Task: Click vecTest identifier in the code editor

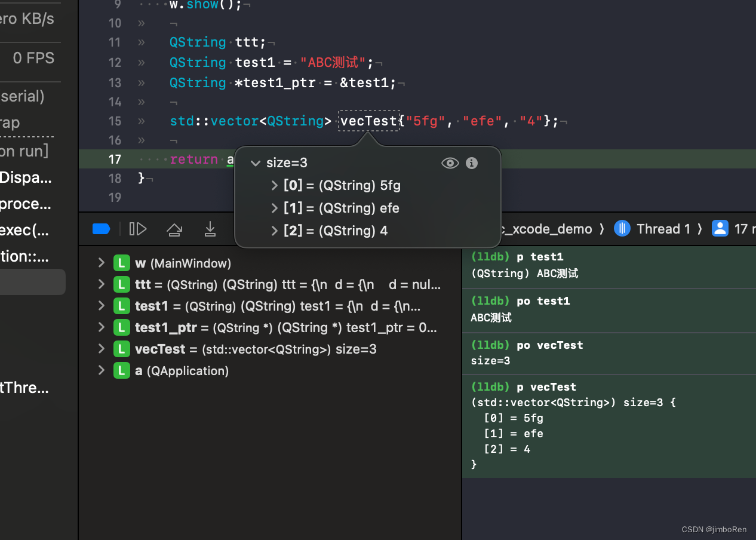Action: [x=368, y=121]
